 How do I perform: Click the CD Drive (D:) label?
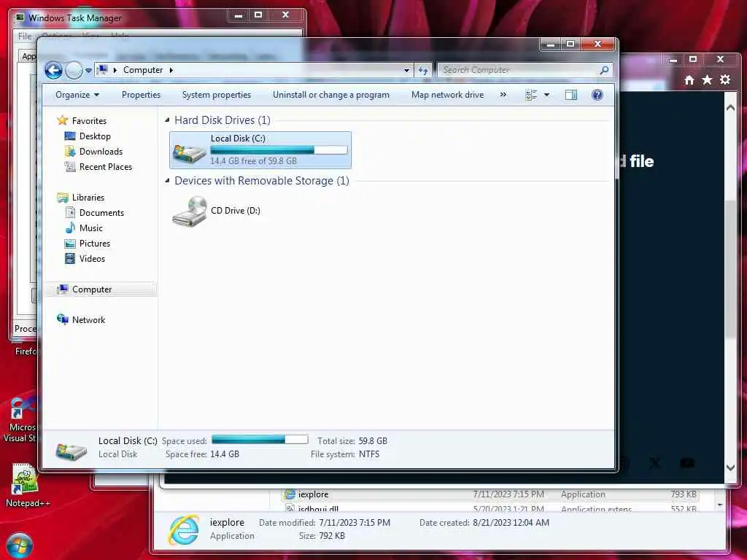click(236, 211)
